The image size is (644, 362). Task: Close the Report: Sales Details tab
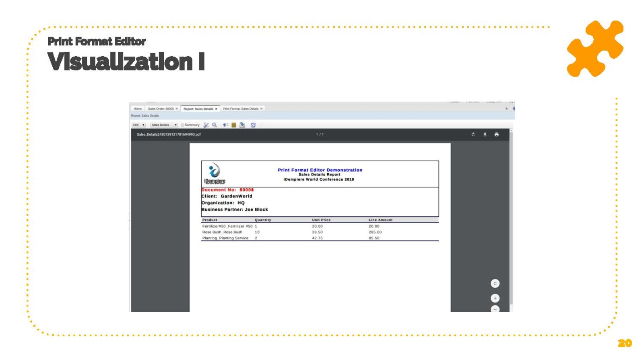tap(216, 109)
